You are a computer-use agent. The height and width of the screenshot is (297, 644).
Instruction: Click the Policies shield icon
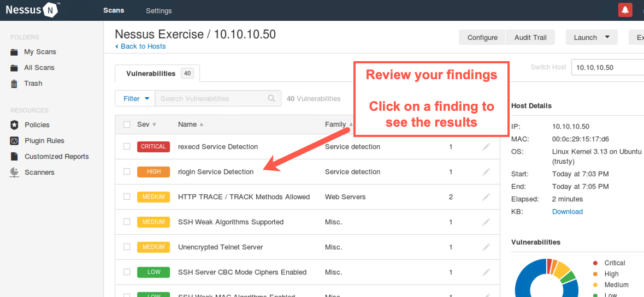pos(14,125)
